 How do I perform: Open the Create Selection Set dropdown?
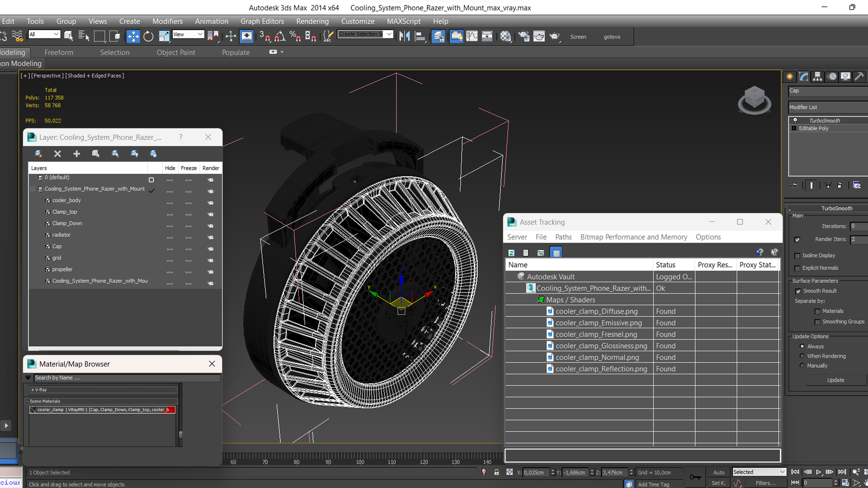pyautogui.click(x=365, y=34)
